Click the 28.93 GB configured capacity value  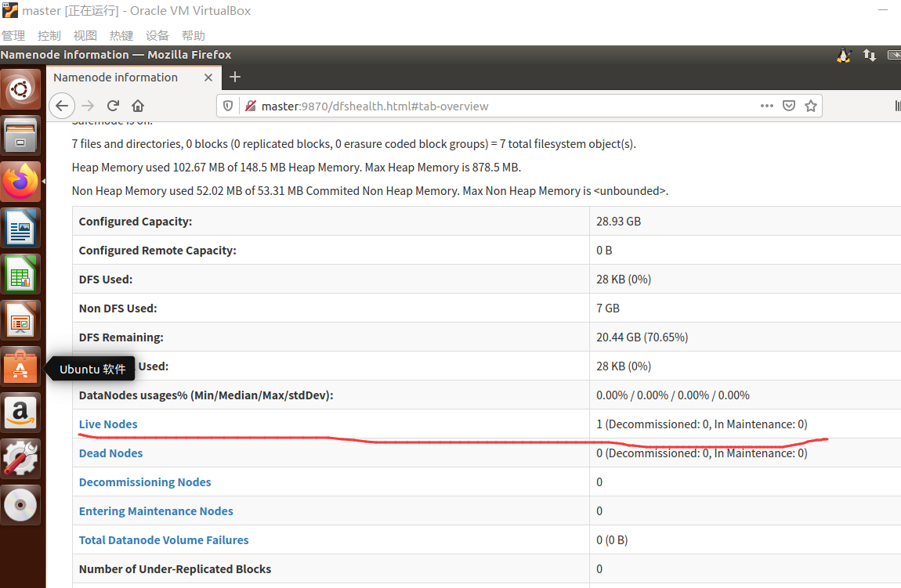[x=618, y=222]
